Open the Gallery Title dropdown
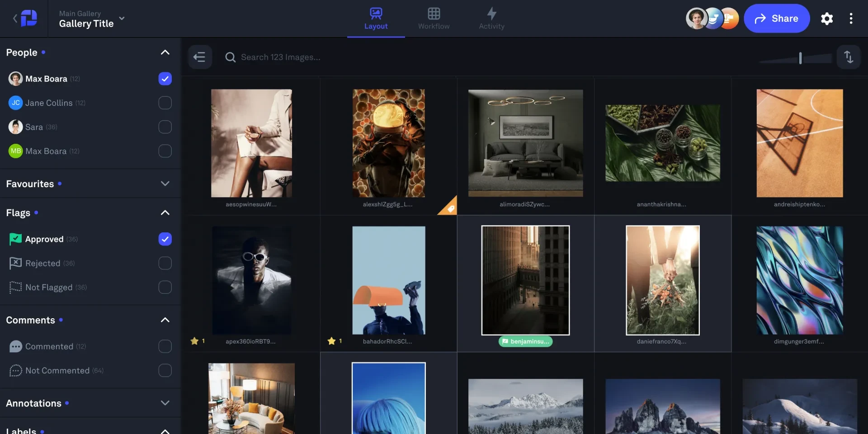868x434 pixels. tap(121, 19)
